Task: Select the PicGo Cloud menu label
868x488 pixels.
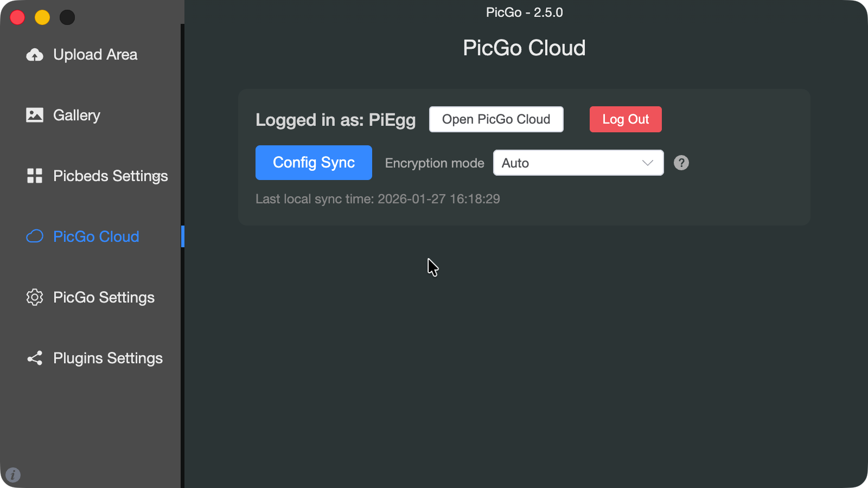Action: [x=96, y=236]
